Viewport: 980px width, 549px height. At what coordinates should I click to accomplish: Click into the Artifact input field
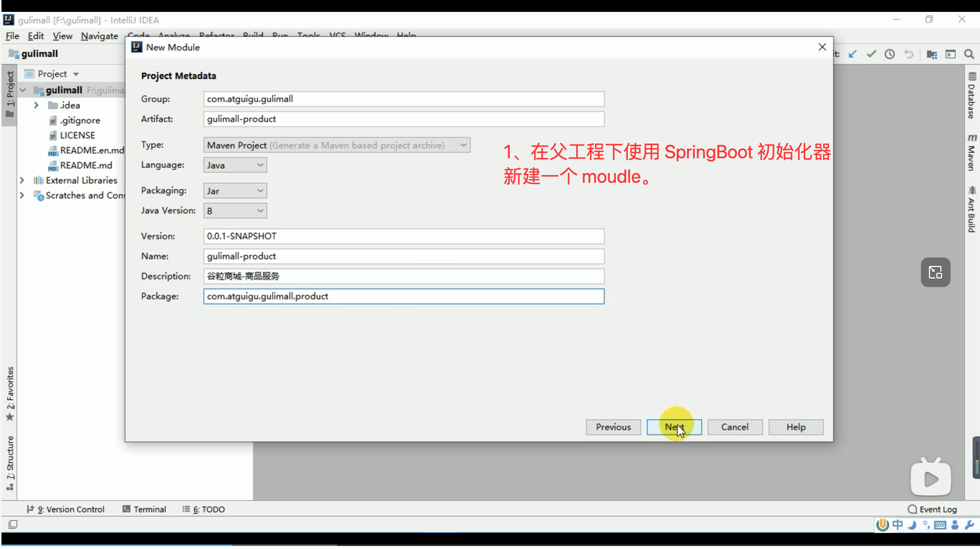click(x=403, y=119)
